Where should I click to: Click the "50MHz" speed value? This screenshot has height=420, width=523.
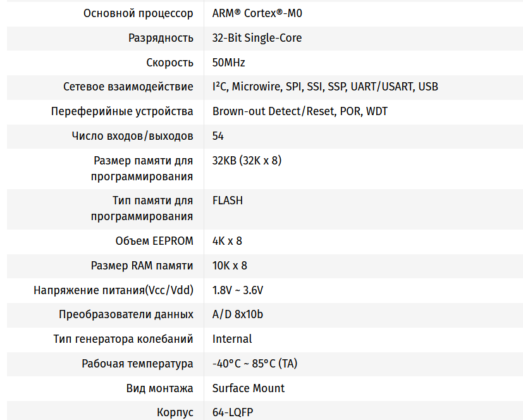228,63
